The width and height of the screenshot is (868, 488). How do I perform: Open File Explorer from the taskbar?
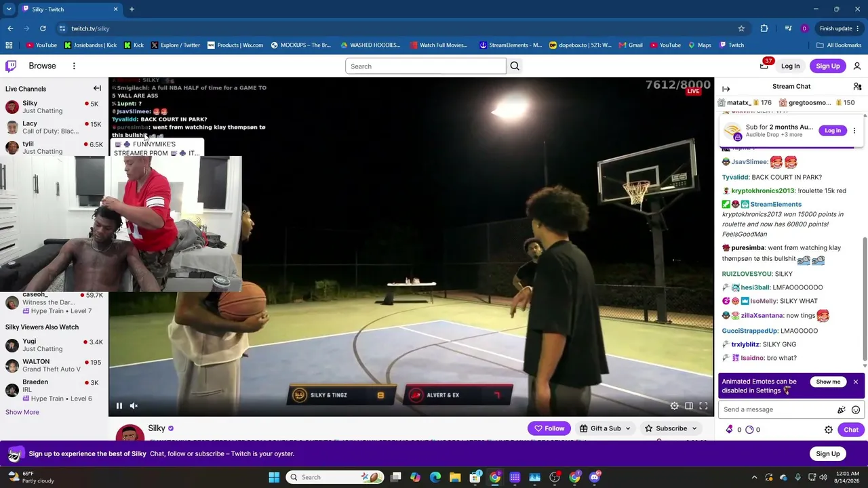pyautogui.click(x=455, y=477)
